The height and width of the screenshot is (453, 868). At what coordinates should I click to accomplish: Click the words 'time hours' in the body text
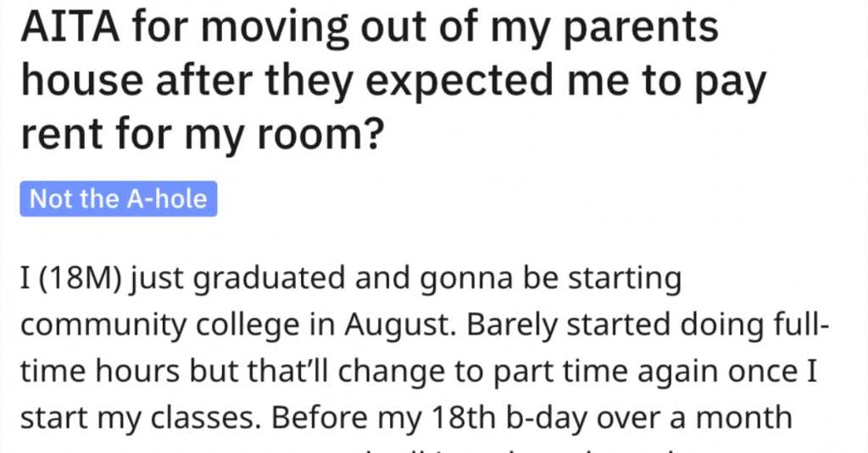click(100, 372)
